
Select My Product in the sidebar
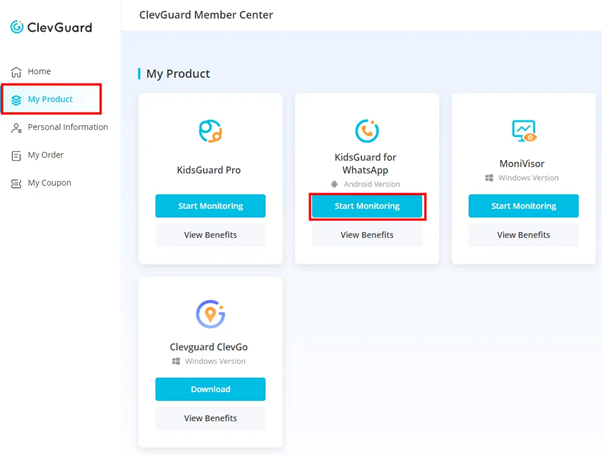[51, 99]
